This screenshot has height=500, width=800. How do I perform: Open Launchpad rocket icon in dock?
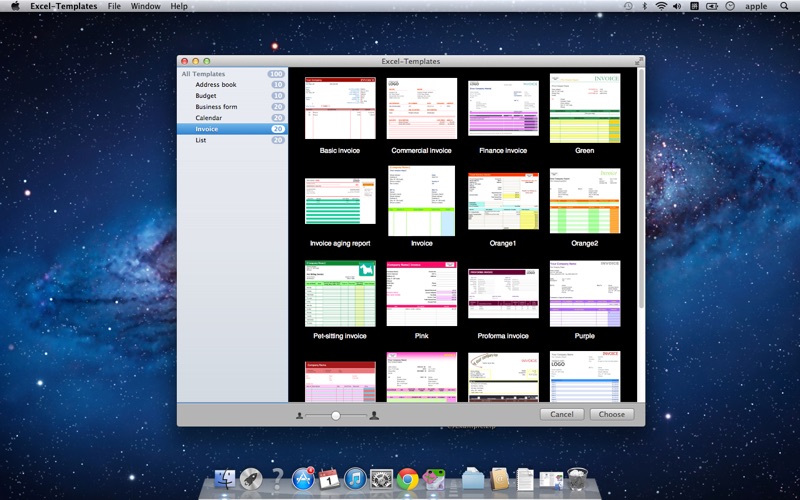click(x=251, y=480)
